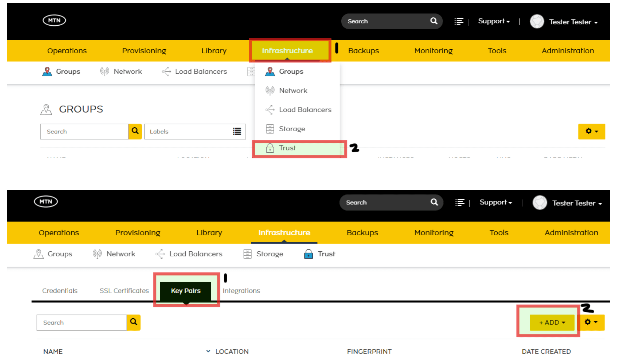The width and height of the screenshot is (617, 364).
Task: Open Infrastructure menu in top navigation bar
Action: 287,51
